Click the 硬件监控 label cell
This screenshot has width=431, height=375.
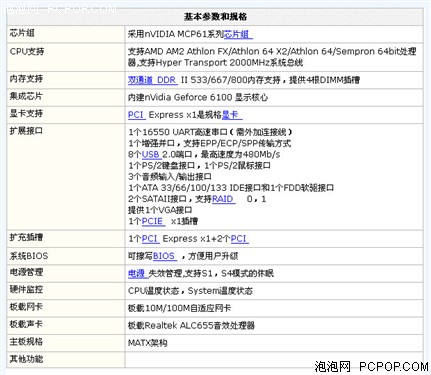[66, 291]
